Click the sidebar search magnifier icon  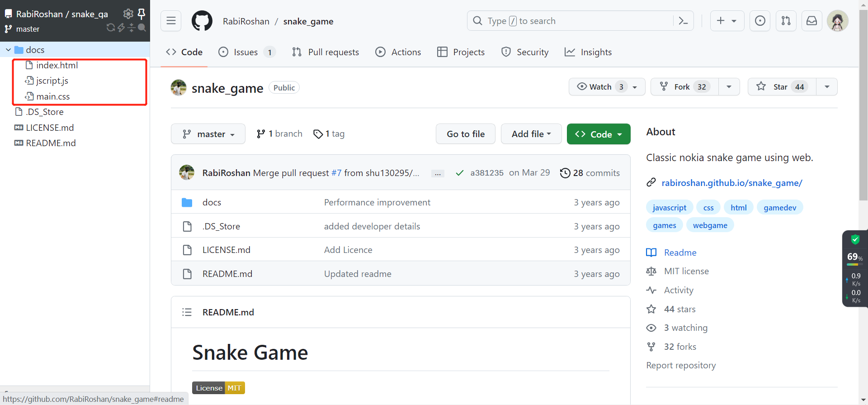point(142,28)
